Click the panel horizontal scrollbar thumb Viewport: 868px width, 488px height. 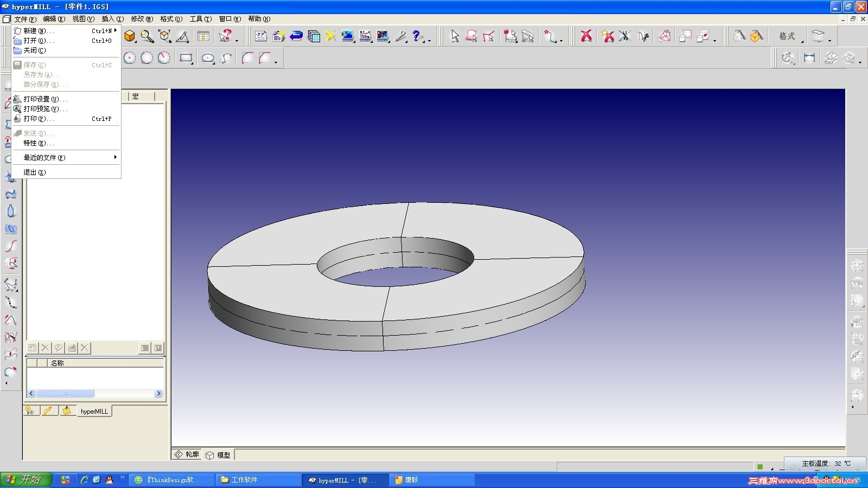point(65,394)
